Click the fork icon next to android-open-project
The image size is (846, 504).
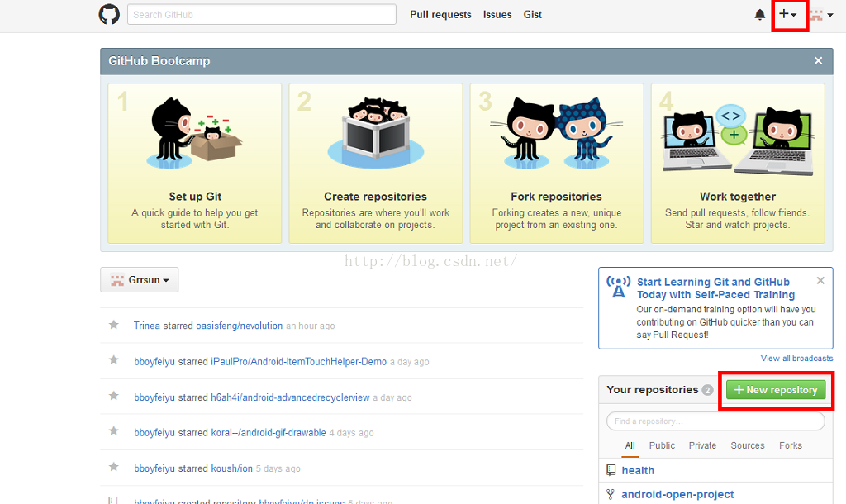[611, 494]
